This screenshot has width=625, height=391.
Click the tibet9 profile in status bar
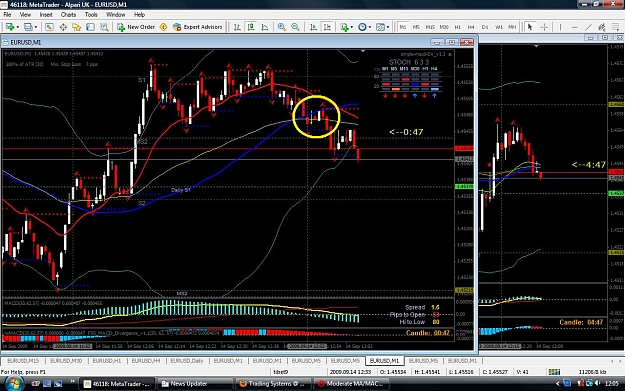(x=281, y=372)
